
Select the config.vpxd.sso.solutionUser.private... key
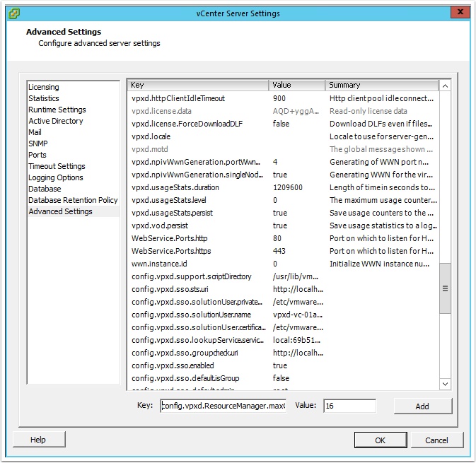[x=197, y=303]
